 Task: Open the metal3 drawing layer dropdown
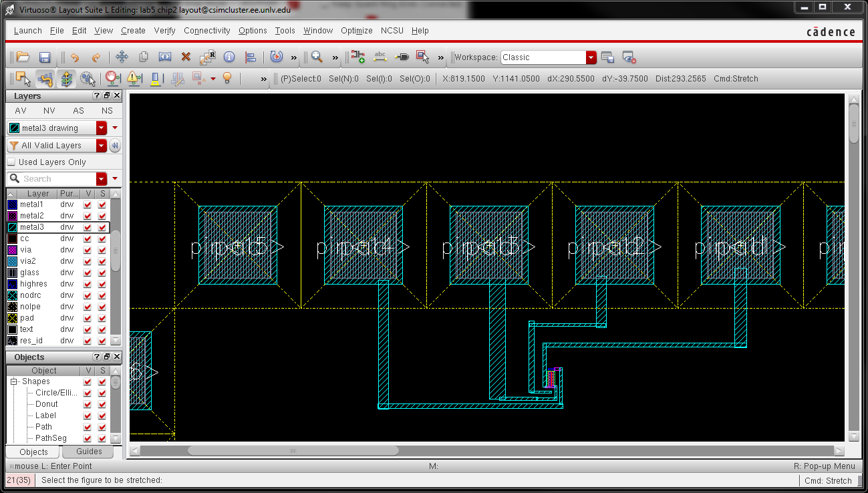tap(102, 128)
